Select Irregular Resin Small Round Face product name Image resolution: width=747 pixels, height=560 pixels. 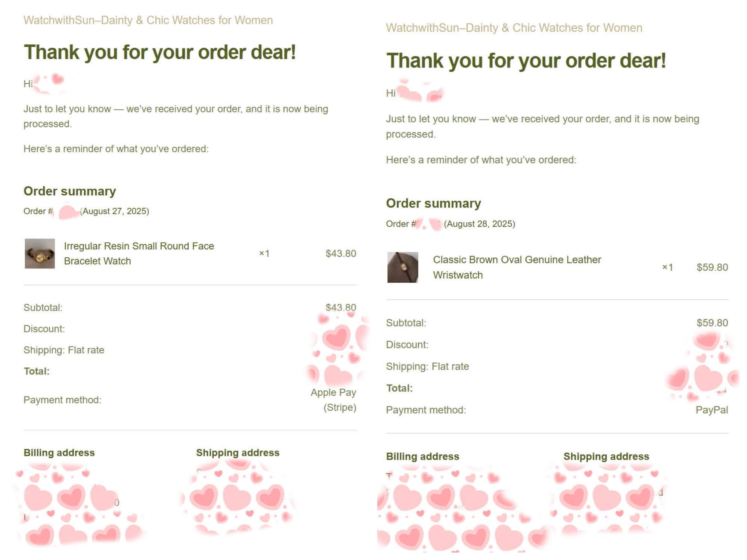pyautogui.click(x=139, y=253)
